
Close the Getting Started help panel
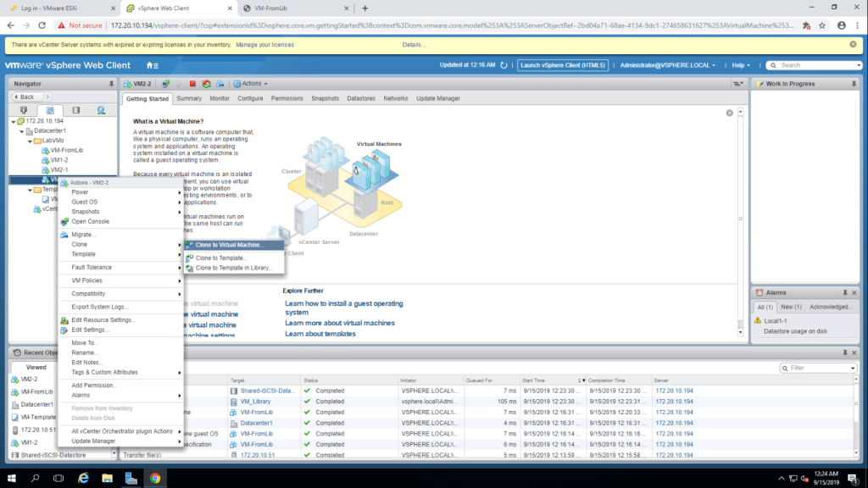tap(729, 113)
